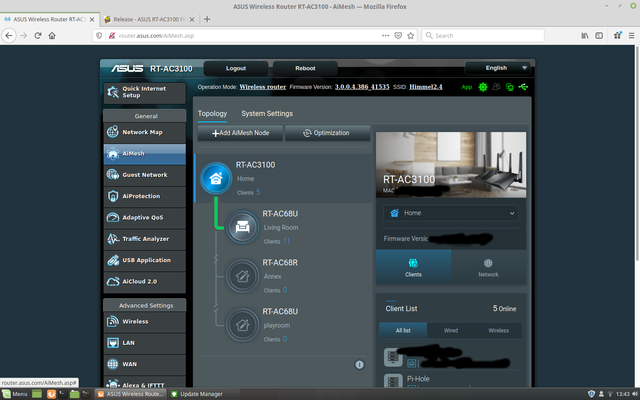Bookmark this page with star icon
This screenshot has height=400, width=640.
pos(411,36)
